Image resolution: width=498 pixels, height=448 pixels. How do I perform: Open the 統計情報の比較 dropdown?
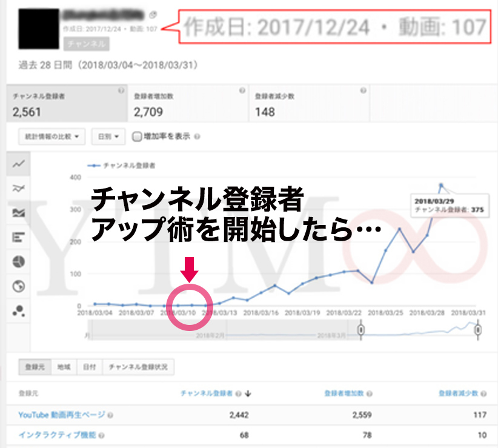pos(52,136)
